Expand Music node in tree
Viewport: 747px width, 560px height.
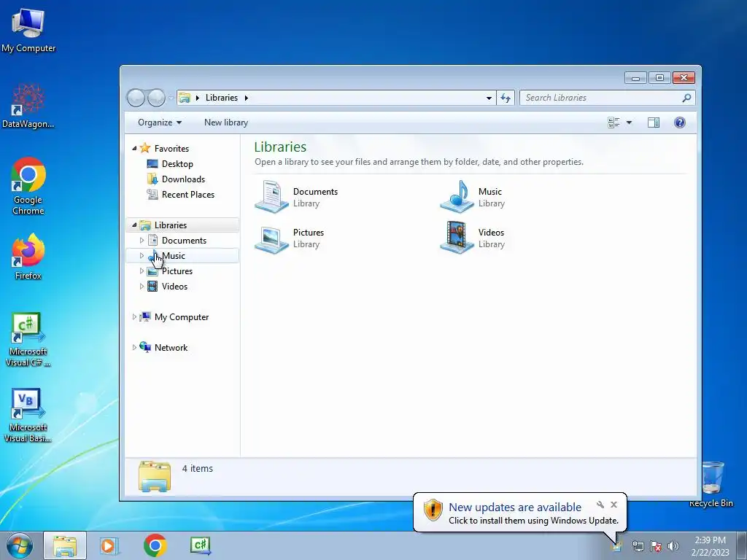[142, 256]
